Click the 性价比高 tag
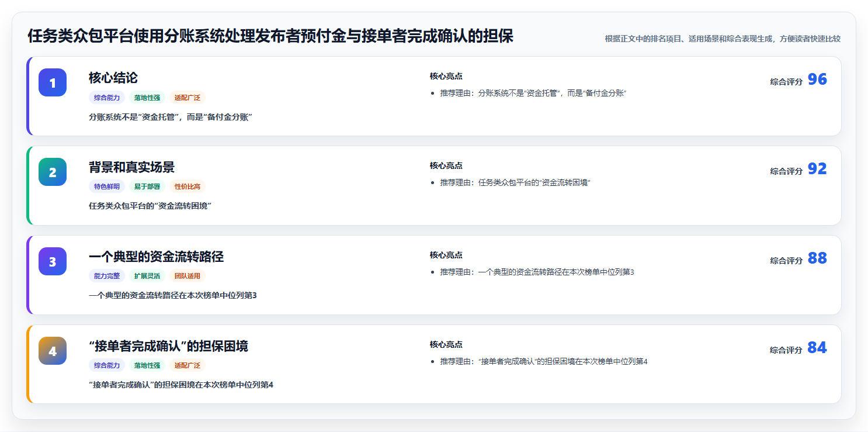The width and height of the screenshot is (868, 432). click(x=188, y=187)
